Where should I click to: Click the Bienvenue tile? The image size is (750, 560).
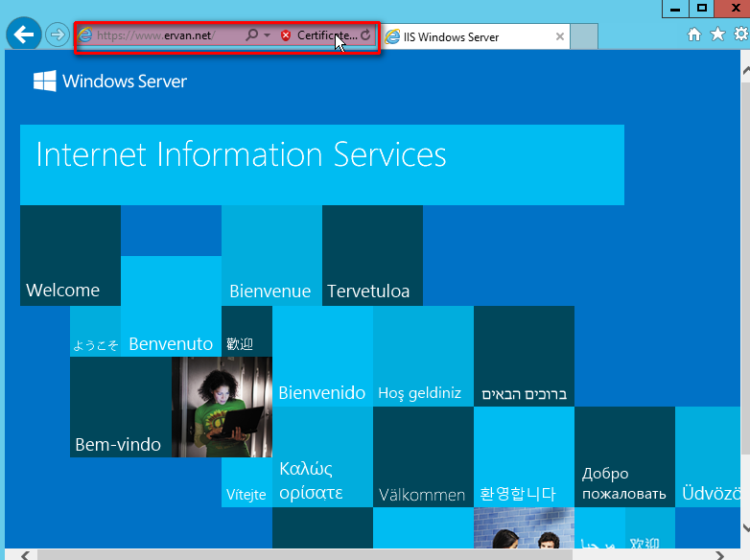(x=271, y=255)
